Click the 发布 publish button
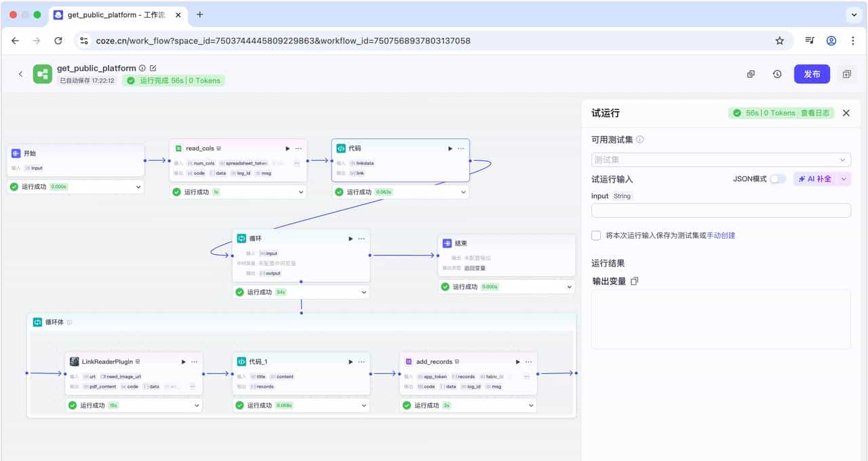Viewport: 868px width, 461px height. tap(812, 74)
